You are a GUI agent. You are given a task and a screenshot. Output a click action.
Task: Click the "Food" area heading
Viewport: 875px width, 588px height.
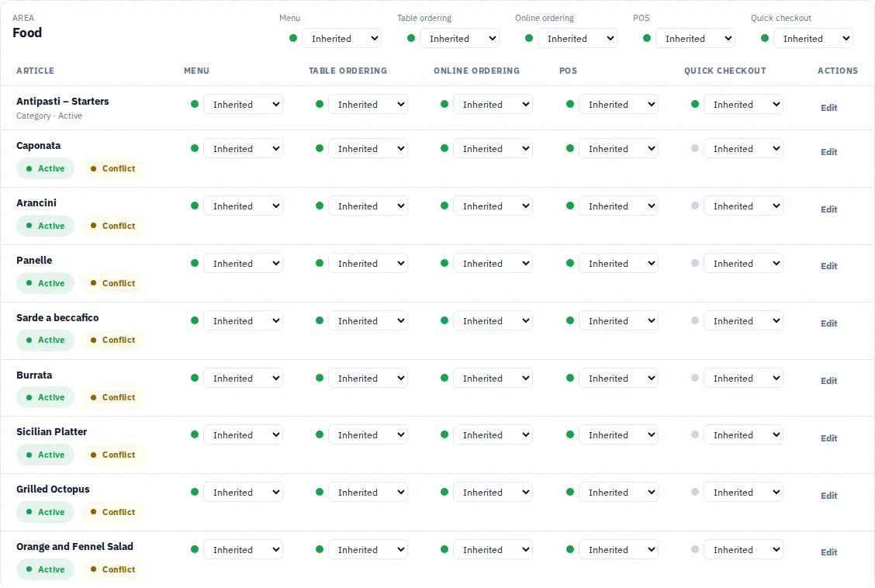(x=27, y=33)
